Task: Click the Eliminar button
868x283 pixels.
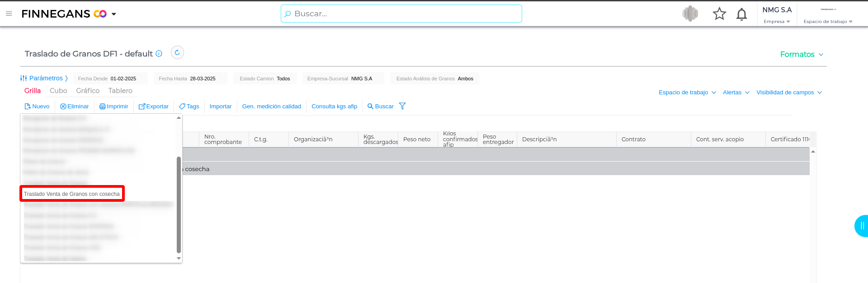Action: pos(75,107)
